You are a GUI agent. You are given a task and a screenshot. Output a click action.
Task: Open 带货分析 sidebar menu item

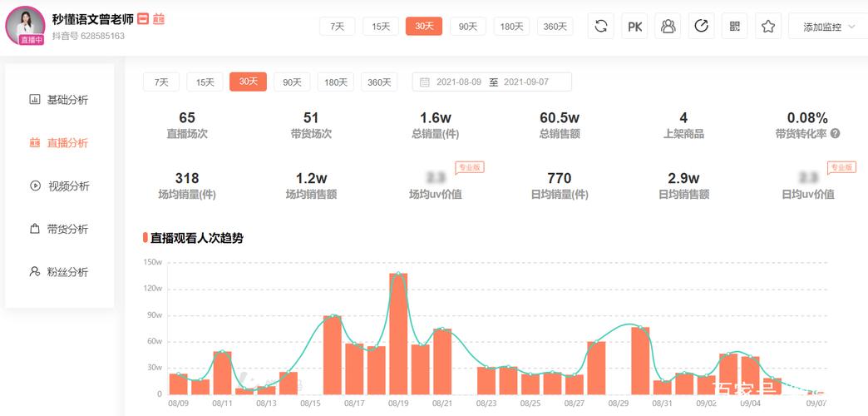59,229
